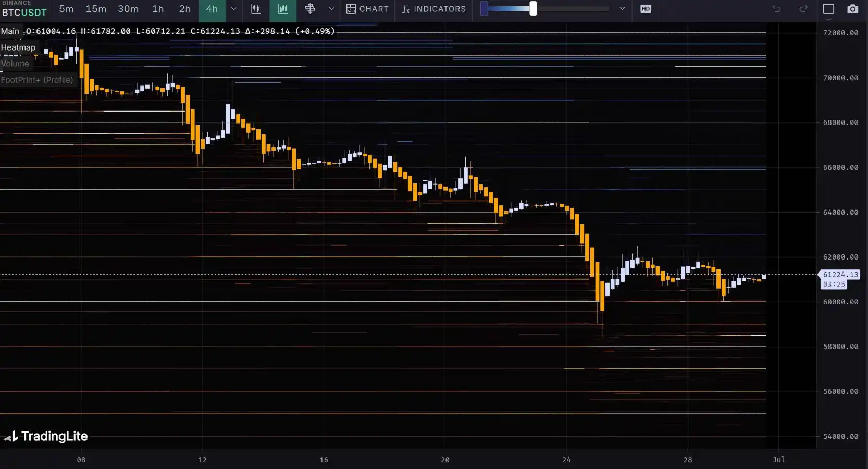The image size is (868, 469).
Task: Toggle the Volume layer label
Action: pyautogui.click(x=15, y=64)
